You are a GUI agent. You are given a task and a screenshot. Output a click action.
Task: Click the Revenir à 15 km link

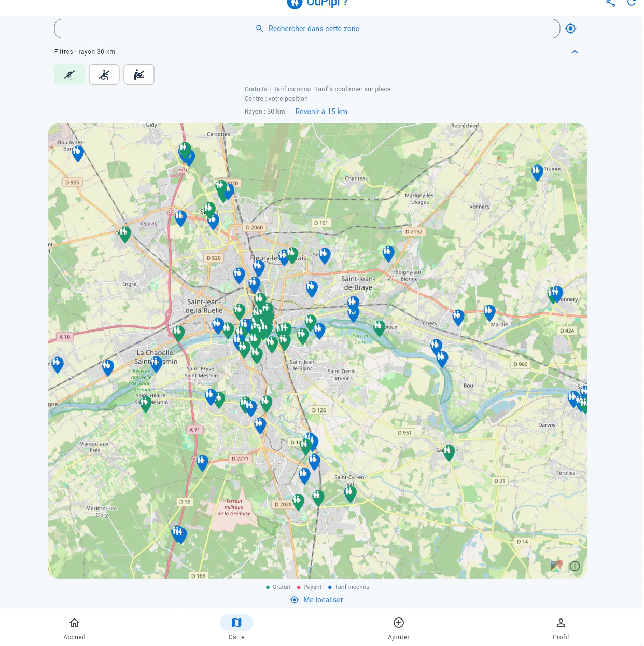321,112
